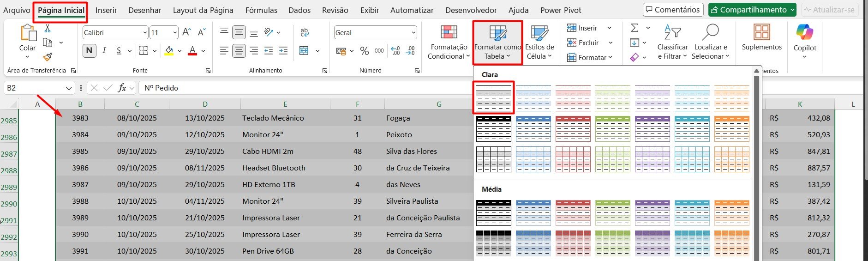Click the Copy icon in clipboard group
Image resolution: width=868 pixels, height=261 pixels.
(x=48, y=42)
